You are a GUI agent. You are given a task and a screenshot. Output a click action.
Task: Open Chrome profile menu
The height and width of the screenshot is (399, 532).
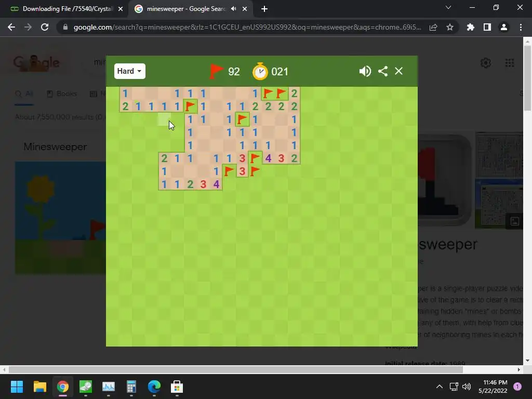[x=504, y=27]
